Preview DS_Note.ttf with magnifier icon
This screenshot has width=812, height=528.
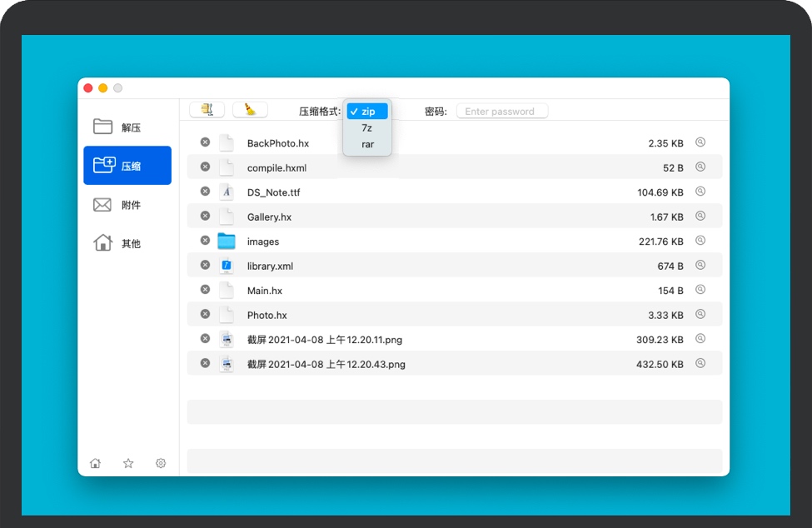700,192
